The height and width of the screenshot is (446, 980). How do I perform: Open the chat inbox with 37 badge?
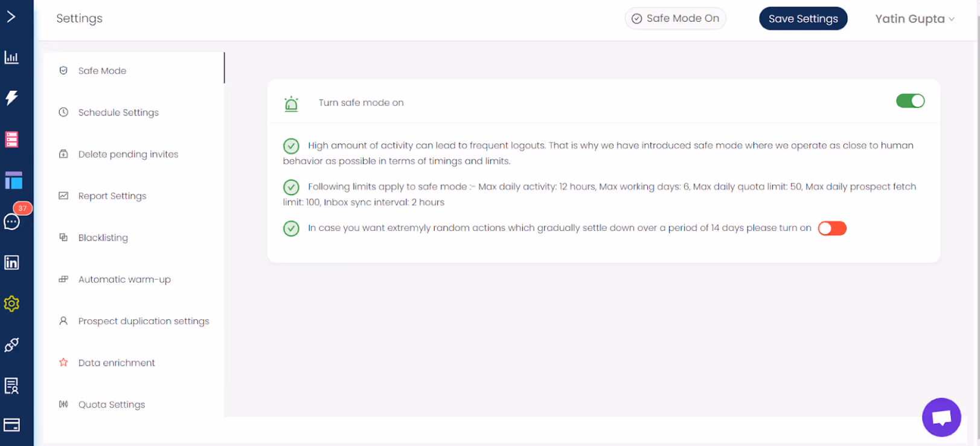tap(12, 221)
